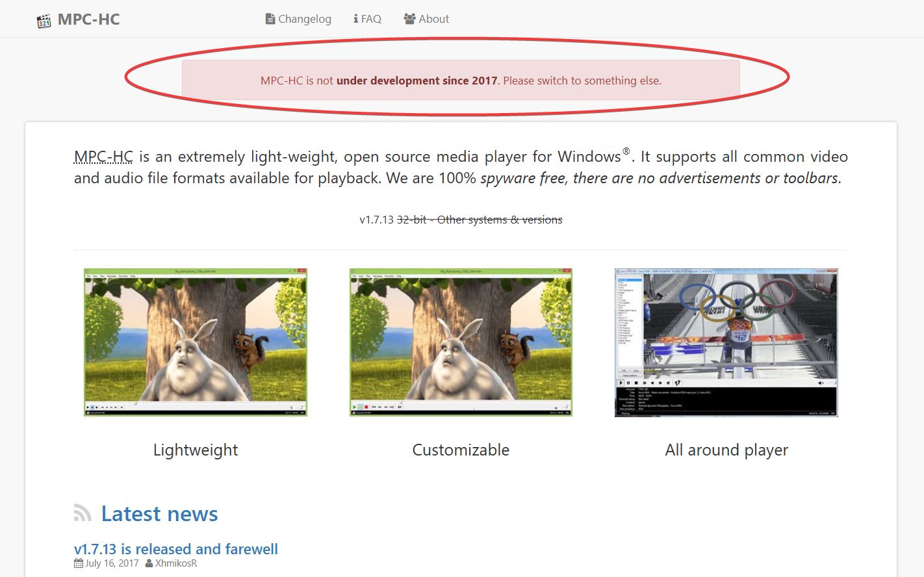Click the MPC-HC clapperboard logo icon
924x577 pixels.
tap(44, 20)
